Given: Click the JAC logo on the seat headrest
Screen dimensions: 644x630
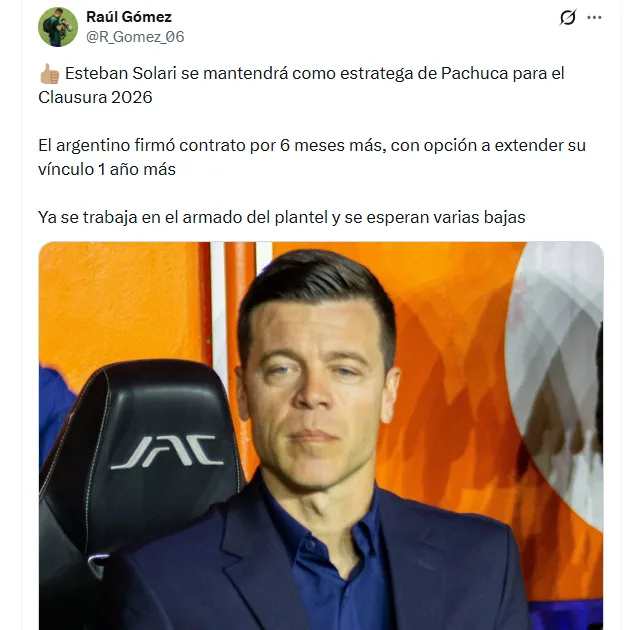Looking at the screenshot, I should (167, 452).
